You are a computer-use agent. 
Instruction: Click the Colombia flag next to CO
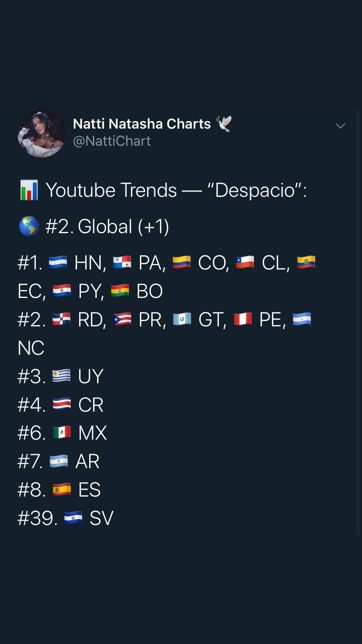click(x=181, y=262)
